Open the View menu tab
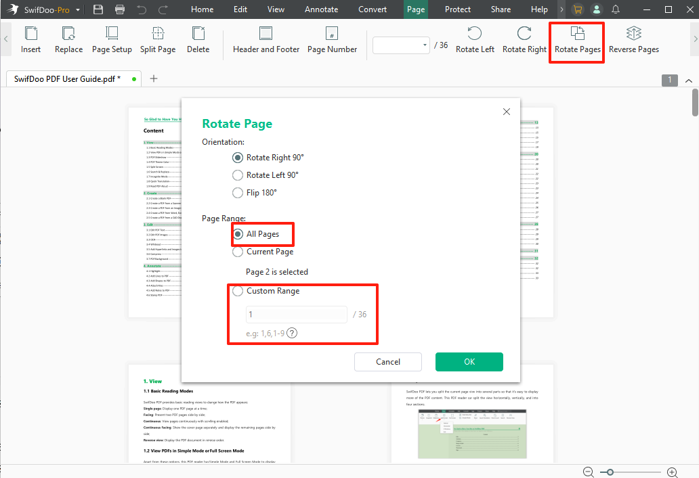Screen dimensions: 699x478 click(x=275, y=9)
